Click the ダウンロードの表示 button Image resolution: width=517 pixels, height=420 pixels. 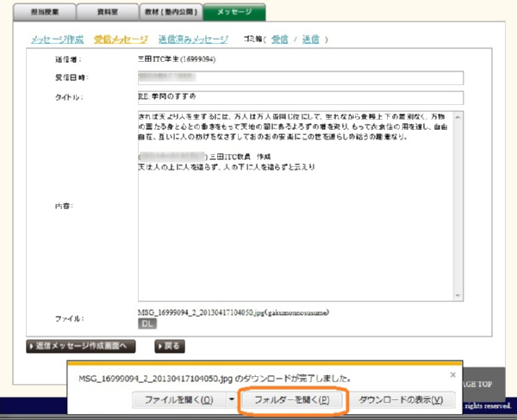401,400
